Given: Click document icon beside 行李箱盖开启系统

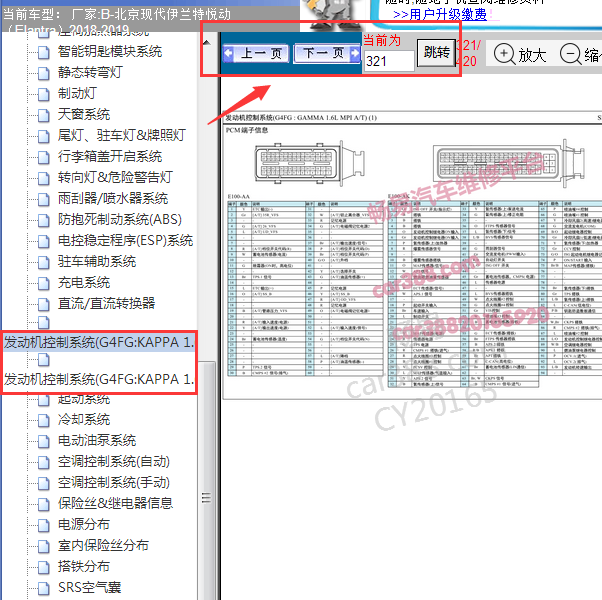Looking at the screenshot, I should point(44,158).
